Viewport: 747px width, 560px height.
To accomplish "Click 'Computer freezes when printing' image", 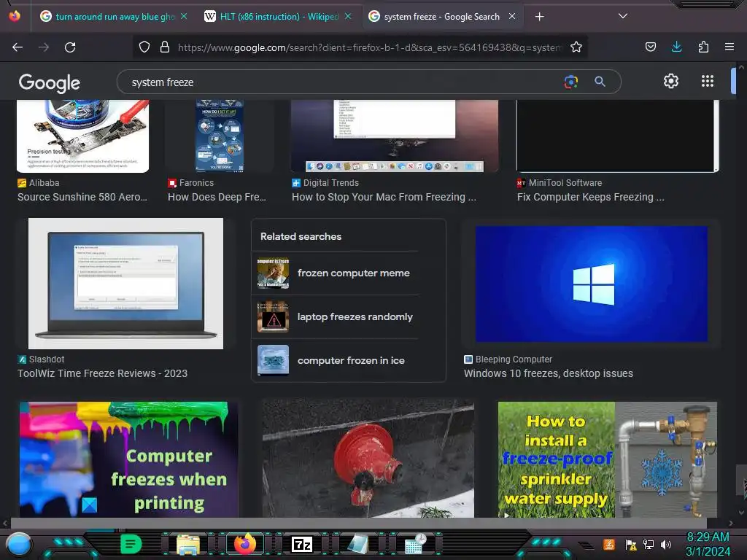I will pos(128,459).
